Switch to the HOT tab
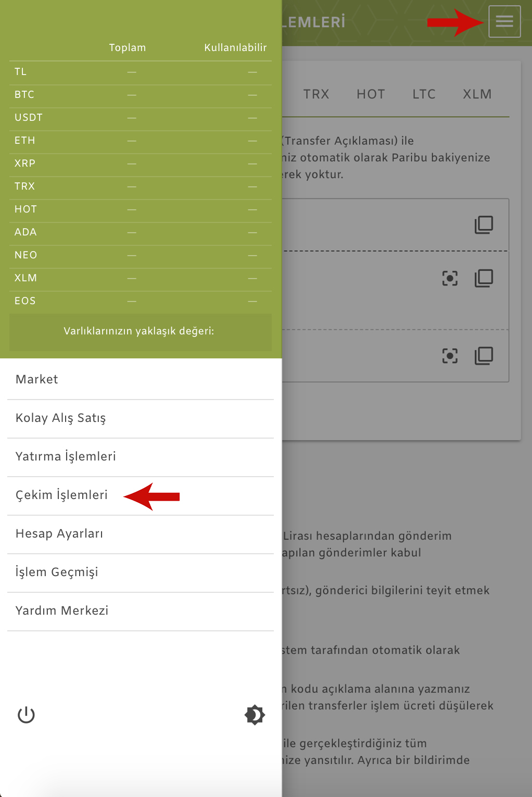The height and width of the screenshot is (797, 532). tap(371, 94)
